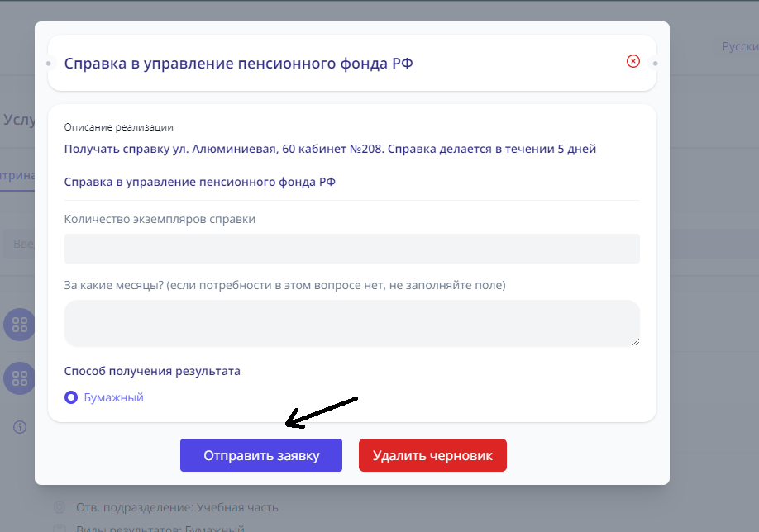
Task: Click the Бумажный radio label text
Action: 114,397
